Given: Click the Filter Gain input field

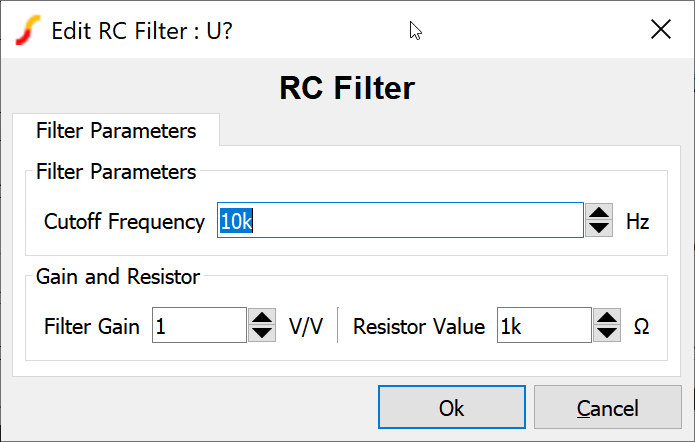Looking at the screenshot, I should [198, 326].
